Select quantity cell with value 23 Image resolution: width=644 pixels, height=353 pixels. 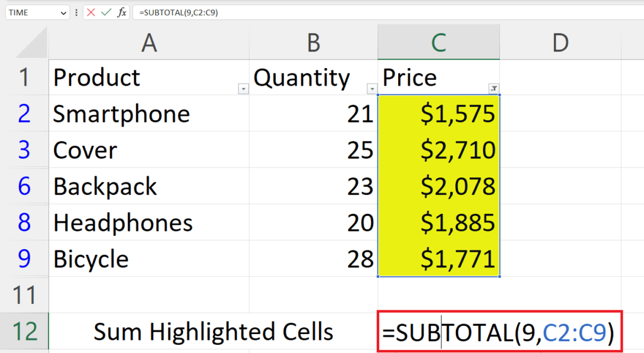point(314,186)
